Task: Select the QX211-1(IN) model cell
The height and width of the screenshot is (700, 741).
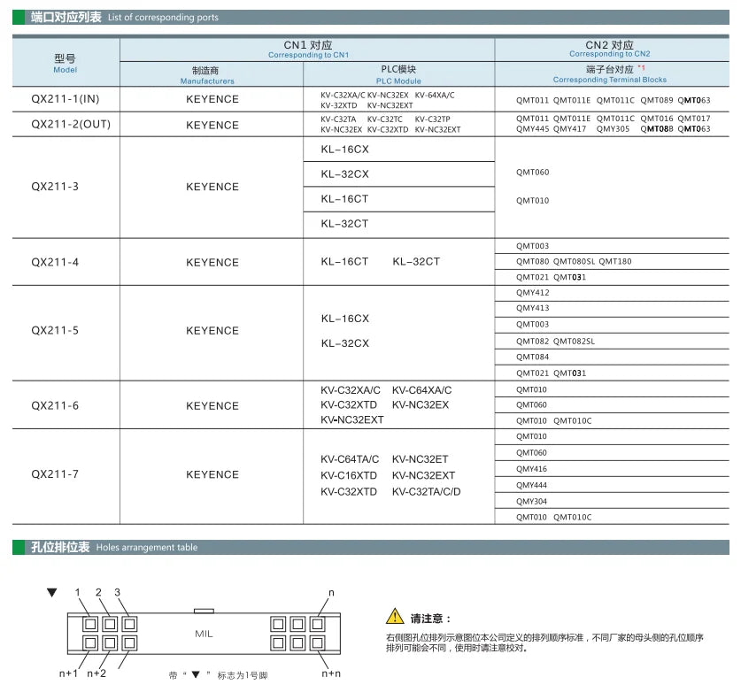Action: click(x=66, y=99)
